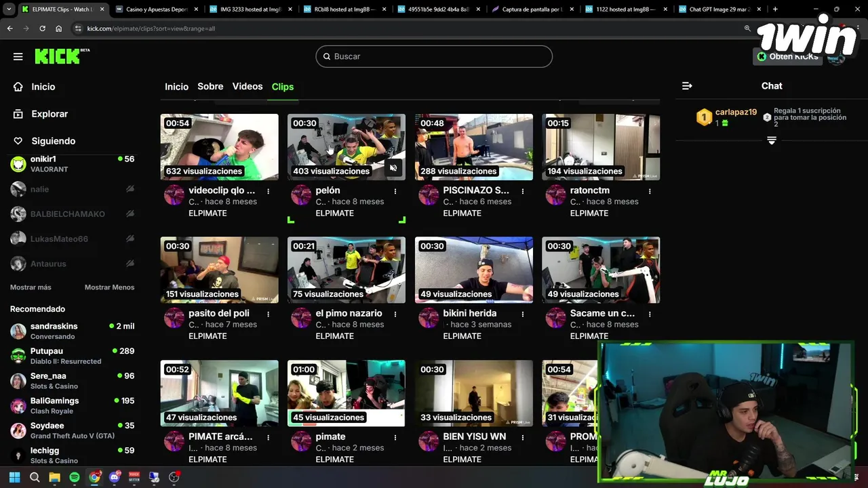Click the address bar URL
This screenshot has width=868, height=488.
151,28
